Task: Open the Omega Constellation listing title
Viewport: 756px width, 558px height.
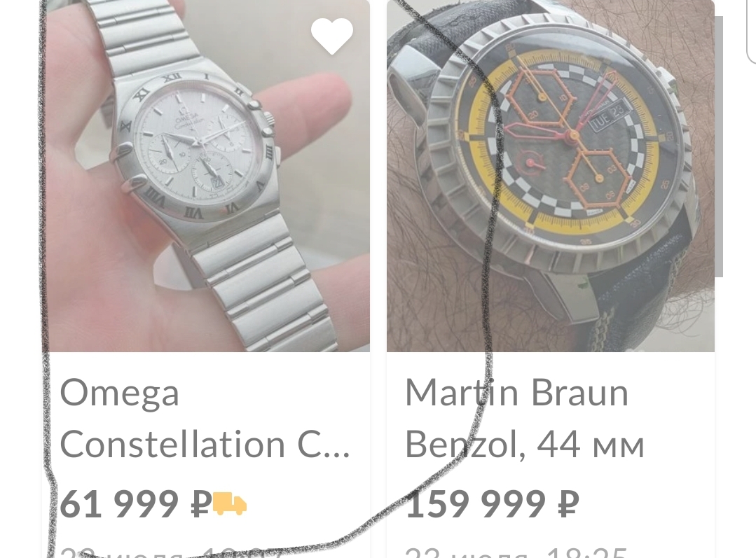Action: coord(205,418)
